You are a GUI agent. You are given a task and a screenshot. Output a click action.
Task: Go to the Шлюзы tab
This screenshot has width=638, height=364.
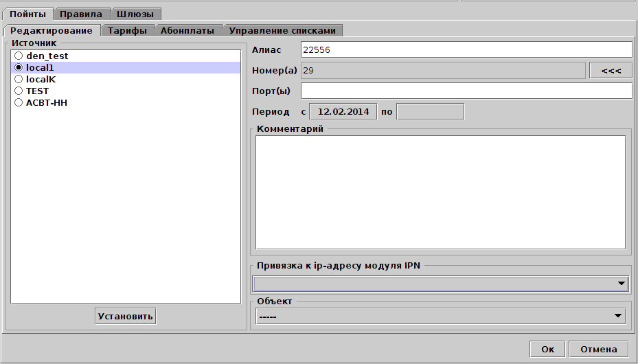(135, 14)
